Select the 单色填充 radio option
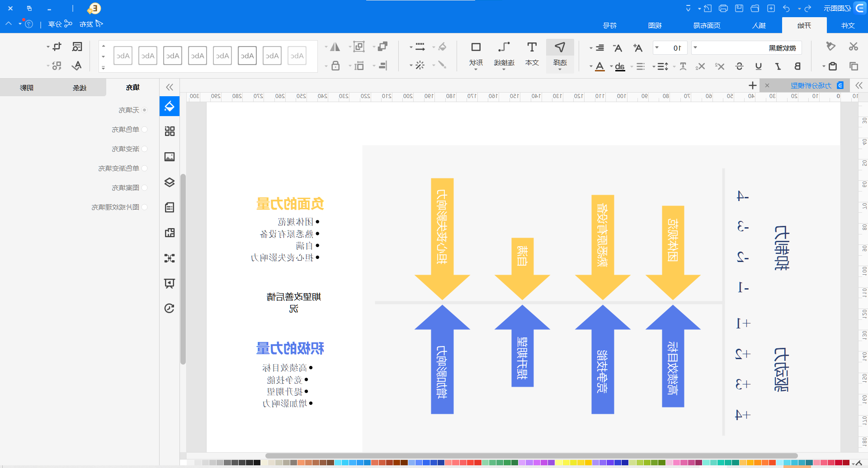868x468 pixels. pyautogui.click(x=145, y=129)
